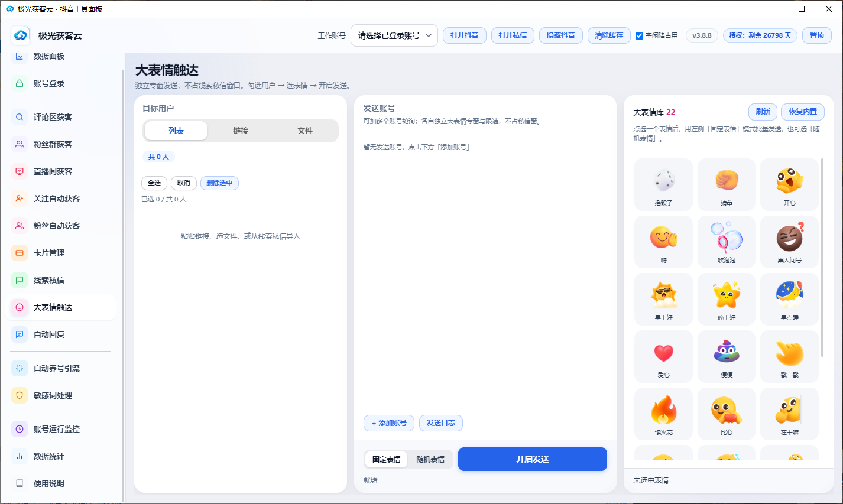
Task: Switch to the 文件 tab
Action: 305,131
